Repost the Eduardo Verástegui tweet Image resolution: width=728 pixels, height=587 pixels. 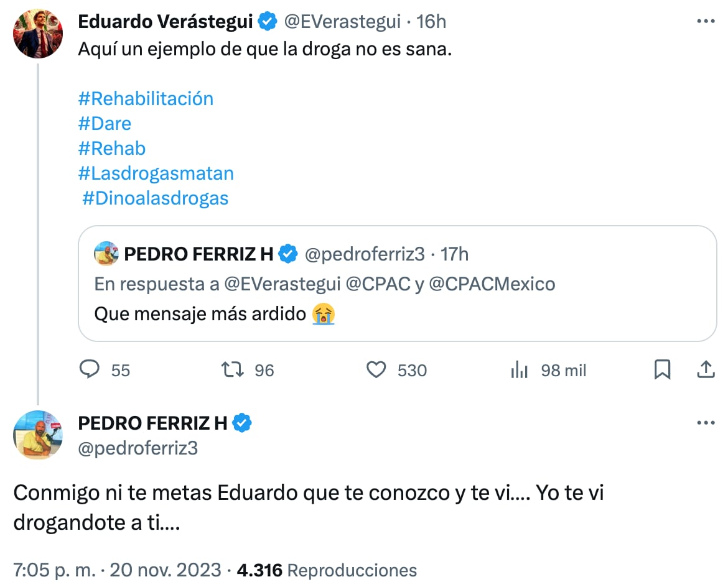[231, 370]
